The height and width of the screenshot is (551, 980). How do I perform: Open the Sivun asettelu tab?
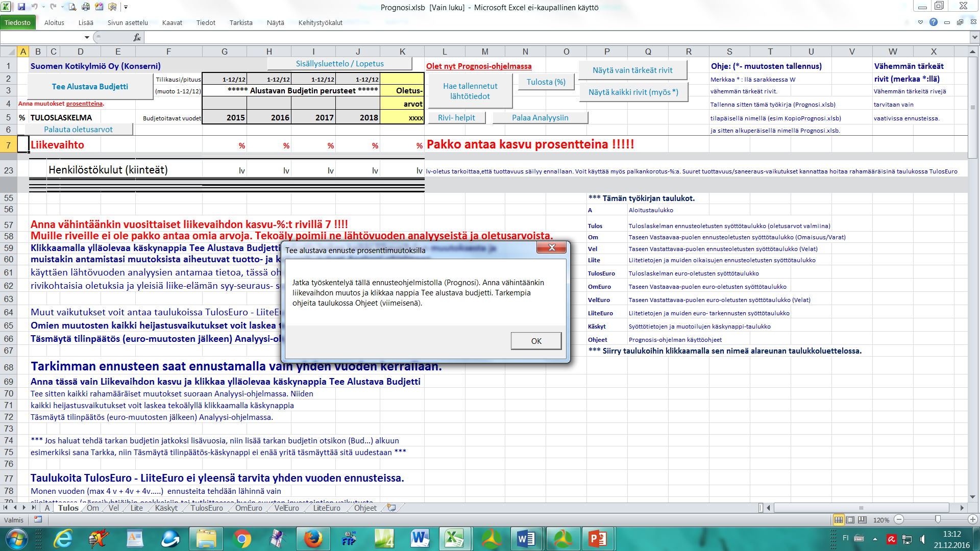[x=128, y=22]
